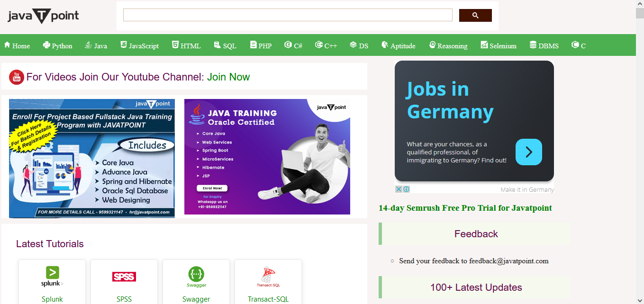The height and width of the screenshot is (304, 644).
Task: Open the SPSS tutorial link
Action: point(124,299)
